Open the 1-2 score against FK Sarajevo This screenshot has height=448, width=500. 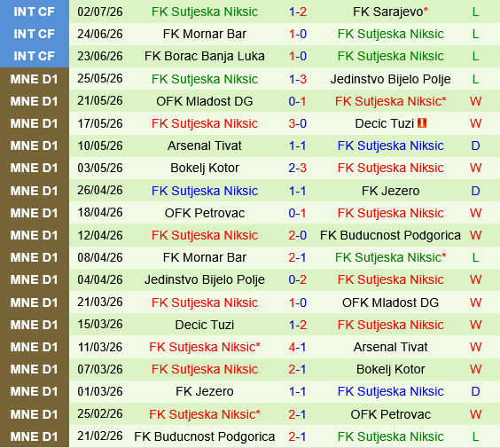pos(298,12)
